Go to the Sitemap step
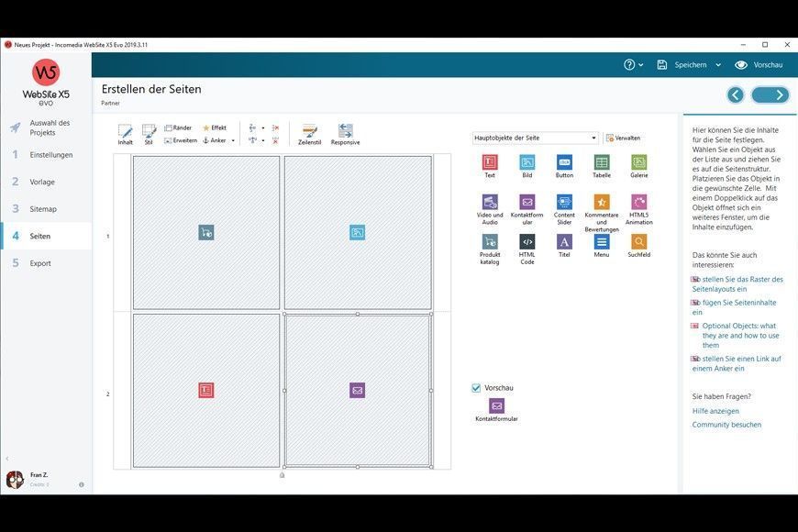This screenshot has width=798, height=532. [43, 209]
